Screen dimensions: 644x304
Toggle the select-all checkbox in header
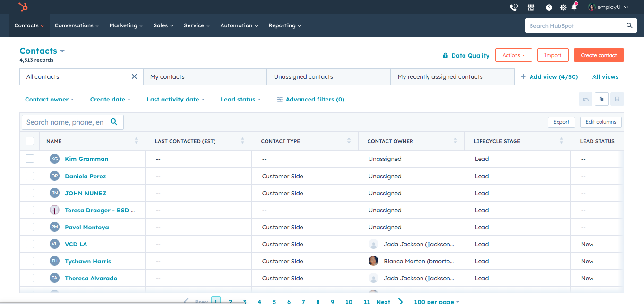30,141
